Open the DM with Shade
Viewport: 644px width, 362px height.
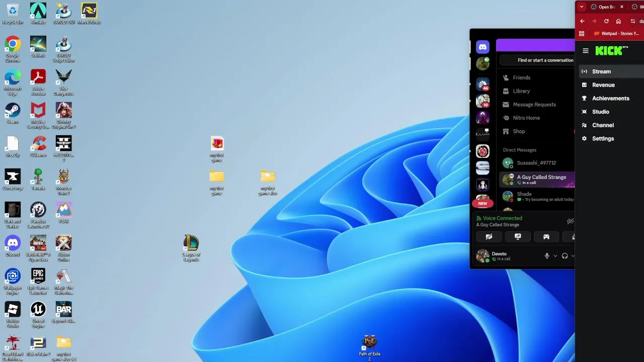pos(537,196)
